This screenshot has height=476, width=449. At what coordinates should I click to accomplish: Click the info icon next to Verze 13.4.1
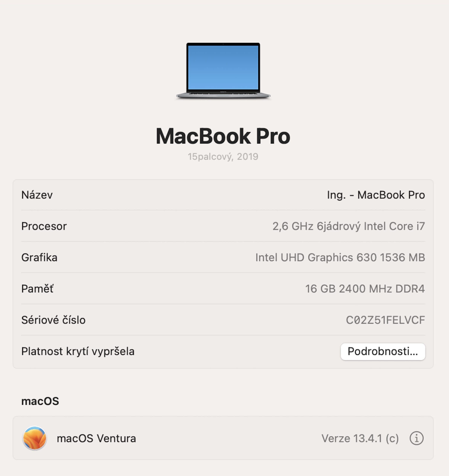coord(416,438)
